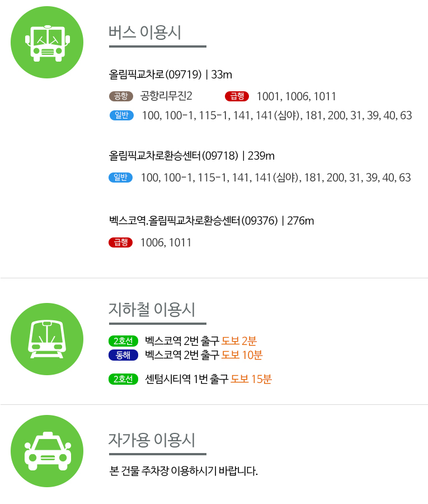Screen dimensions: 428x504
Task: Click the green subway train icon
Action: (x=47, y=339)
